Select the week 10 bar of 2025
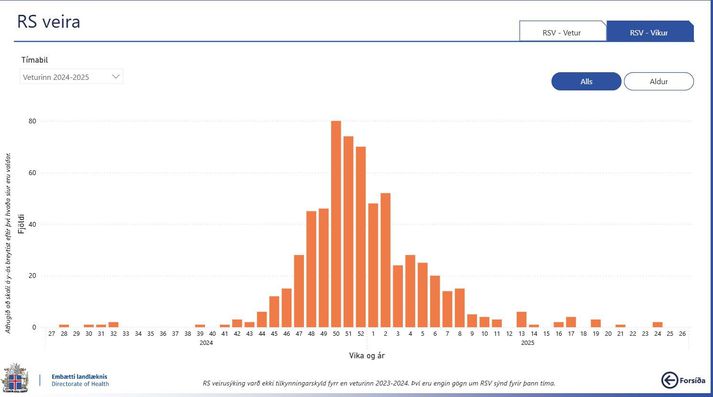This screenshot has width=713, height=397. coord(484,322)
